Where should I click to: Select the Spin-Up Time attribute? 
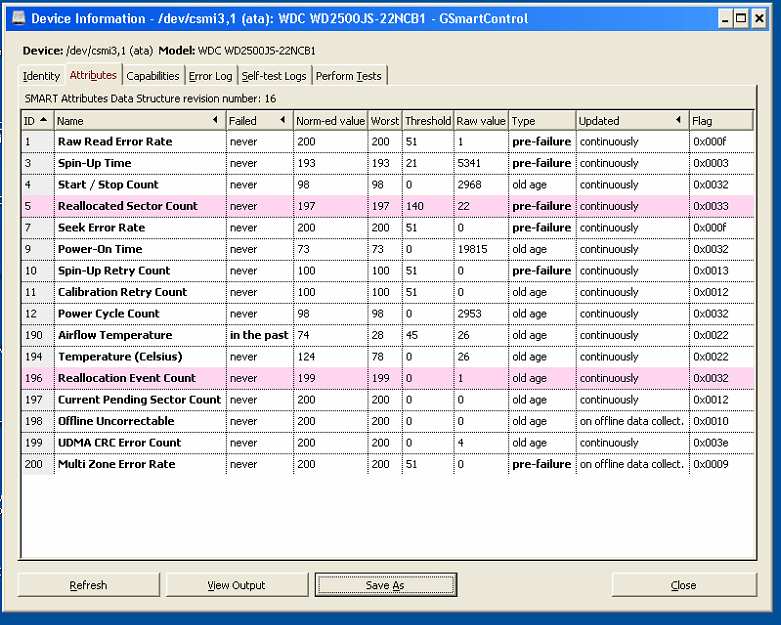388,163
